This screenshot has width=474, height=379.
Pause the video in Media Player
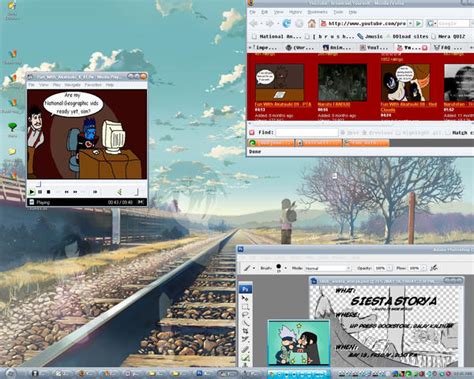[40, 192]
